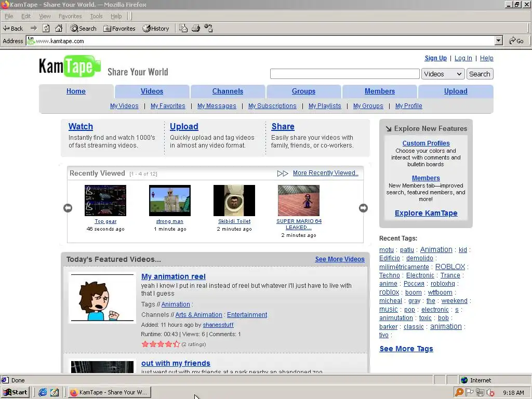Click the KamTape taskbar window button

click(x=110, y=392)
